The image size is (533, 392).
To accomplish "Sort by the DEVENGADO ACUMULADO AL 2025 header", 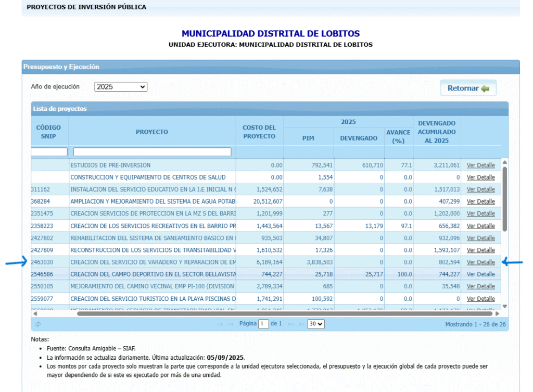I will click(437, 132).
